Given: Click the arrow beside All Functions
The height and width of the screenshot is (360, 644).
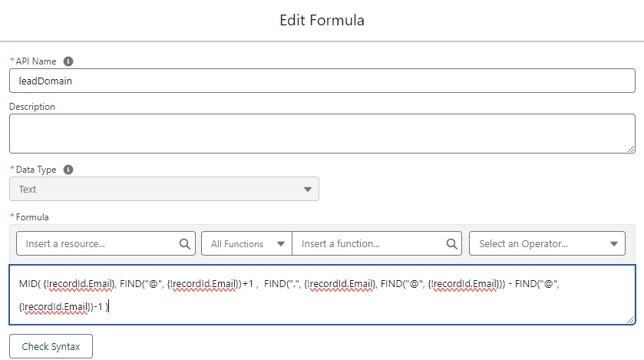Looking at the screenshot, I should pos(280,244).
